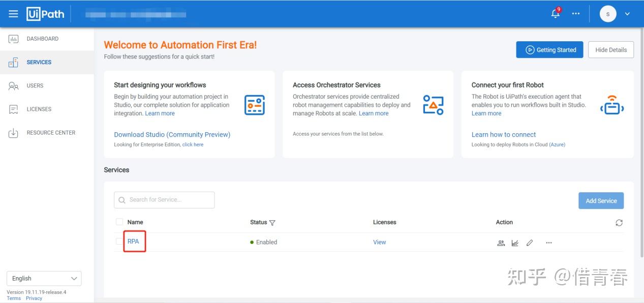Open the (Azure) link
Viewport: 644px width, 303px height.
pyautogui.click(x=557, y=145)
